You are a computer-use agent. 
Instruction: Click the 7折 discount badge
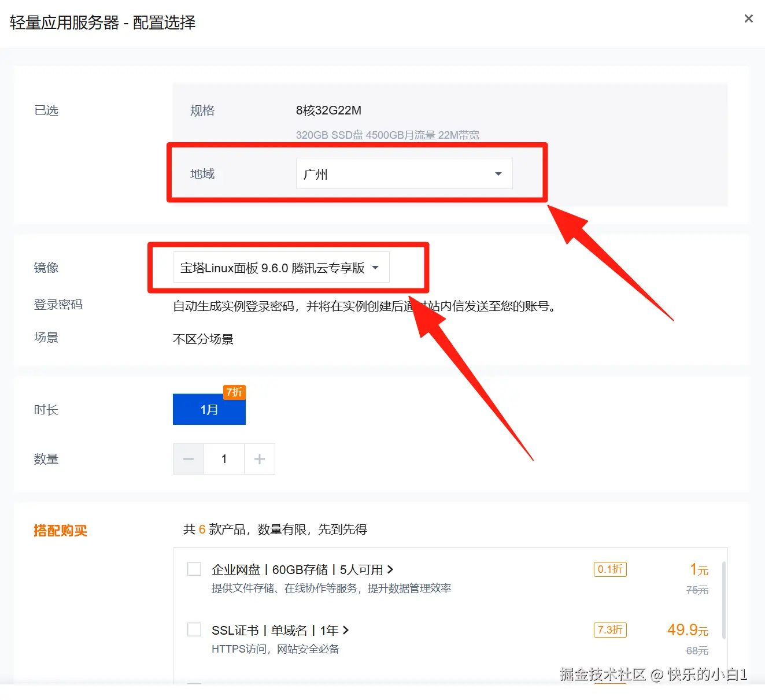tap(234, 392)
